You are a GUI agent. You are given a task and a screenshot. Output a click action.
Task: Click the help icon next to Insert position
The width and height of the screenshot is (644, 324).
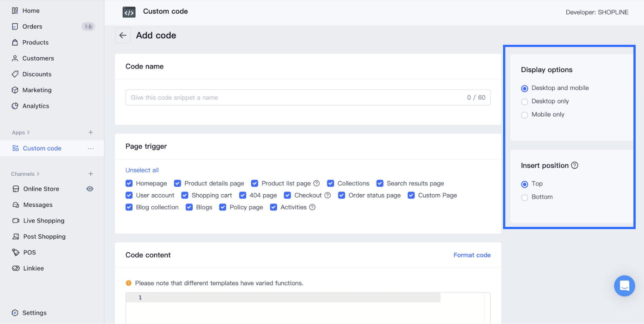click(575, 165)
